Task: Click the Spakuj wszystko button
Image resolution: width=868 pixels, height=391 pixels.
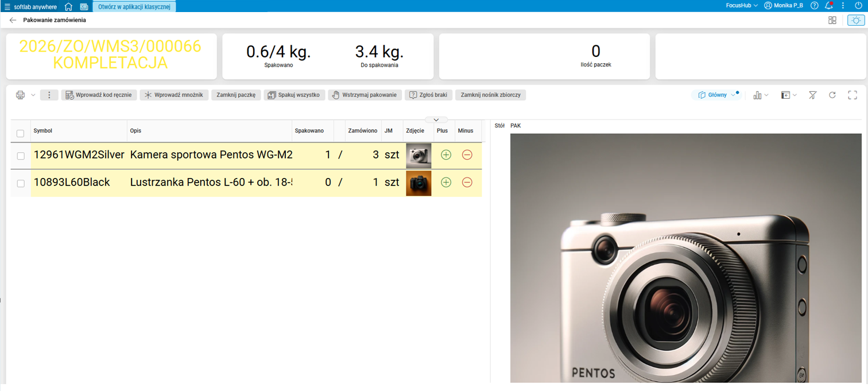Action: pos(294,95)
